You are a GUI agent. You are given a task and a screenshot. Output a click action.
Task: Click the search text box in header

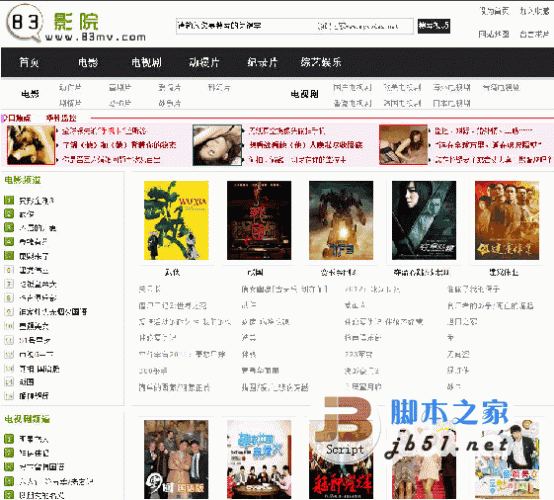click(295, 26)
